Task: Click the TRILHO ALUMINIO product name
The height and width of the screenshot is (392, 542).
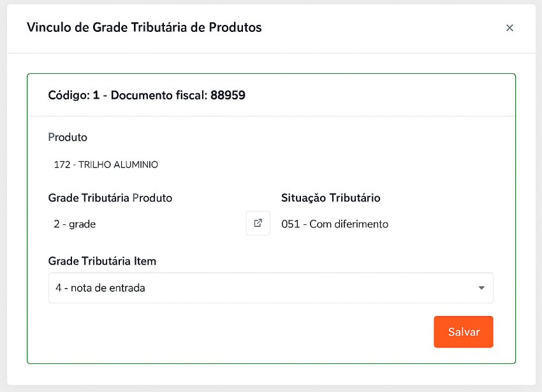Action: tap(118, 164)
